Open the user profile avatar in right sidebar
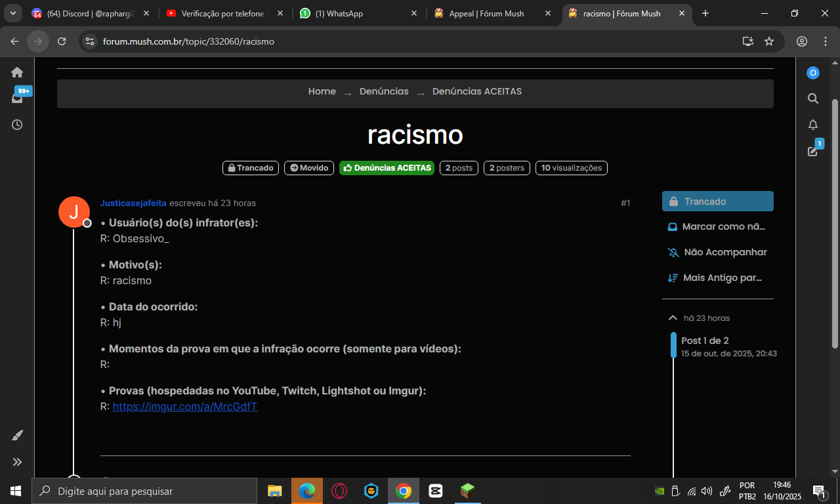Image resolution: width=840 pixels, height=504 pixels. pyautogui.click(x=813, y=73)
